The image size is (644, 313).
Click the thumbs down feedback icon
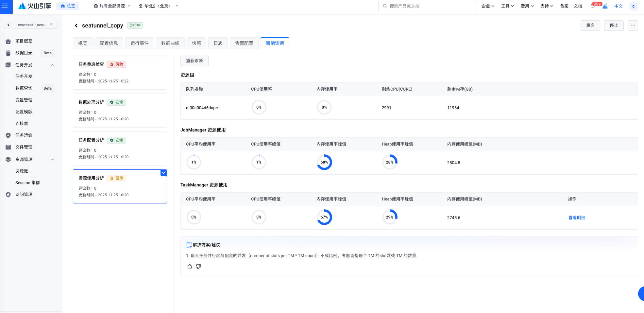[198, 267]
